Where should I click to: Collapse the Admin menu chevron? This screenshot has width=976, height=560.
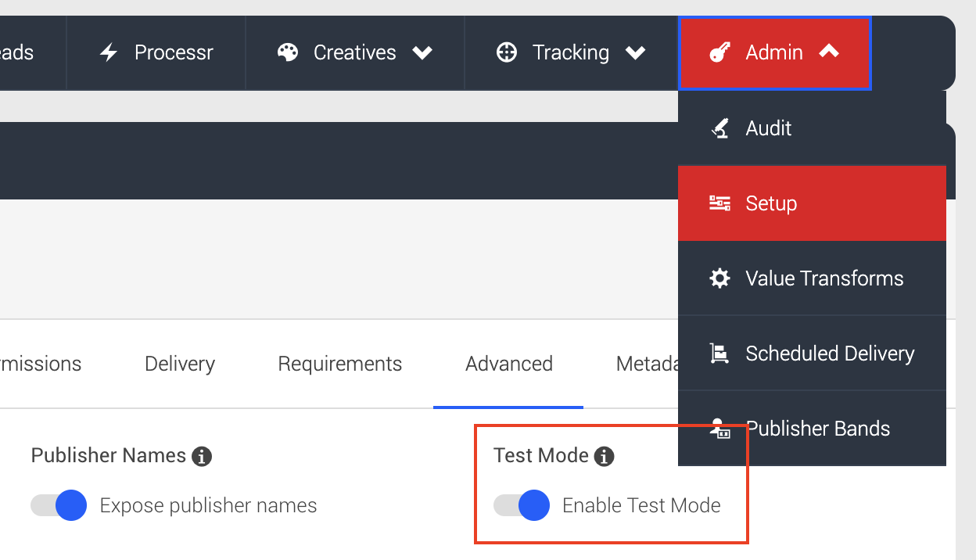829,52
